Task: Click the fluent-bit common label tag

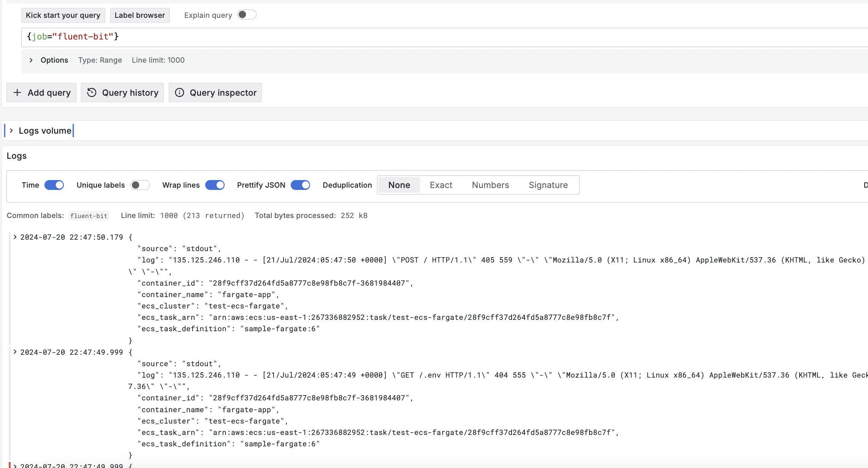Action: pyautogui.click(x=89, y=216)
